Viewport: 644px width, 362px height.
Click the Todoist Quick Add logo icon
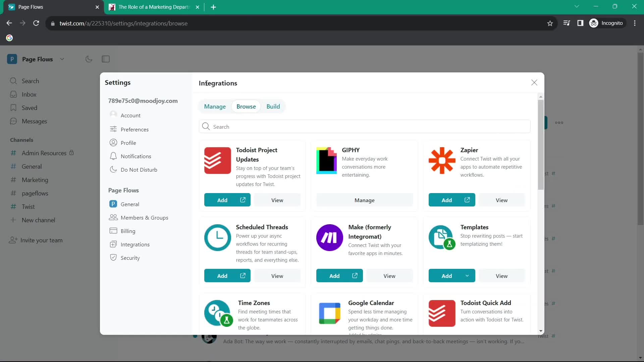[442, 313]
